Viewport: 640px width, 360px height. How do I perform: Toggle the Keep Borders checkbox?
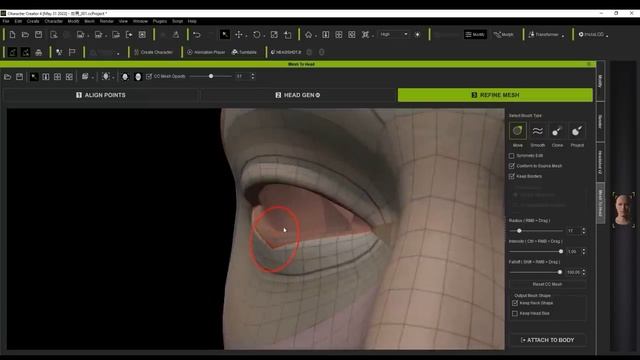click(x=511, y=176)
